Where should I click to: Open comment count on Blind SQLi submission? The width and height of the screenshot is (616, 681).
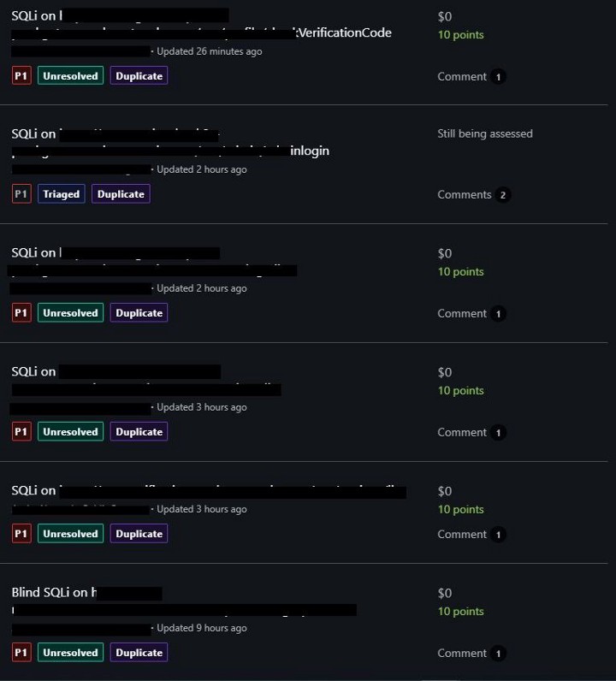[498, 654]
